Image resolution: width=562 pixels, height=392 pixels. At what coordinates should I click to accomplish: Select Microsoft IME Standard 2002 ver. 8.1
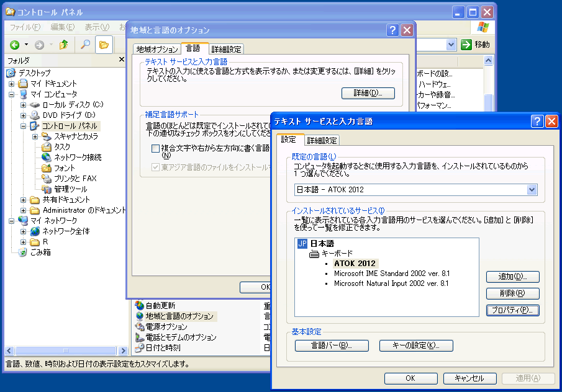coord(392,274)
